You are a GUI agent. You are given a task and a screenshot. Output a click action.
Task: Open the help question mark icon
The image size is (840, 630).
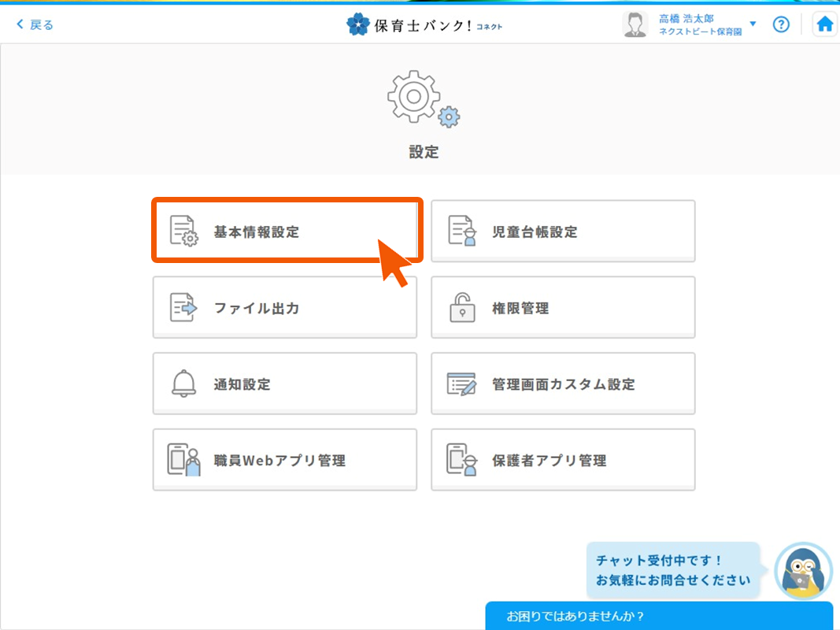coord(780,24)
